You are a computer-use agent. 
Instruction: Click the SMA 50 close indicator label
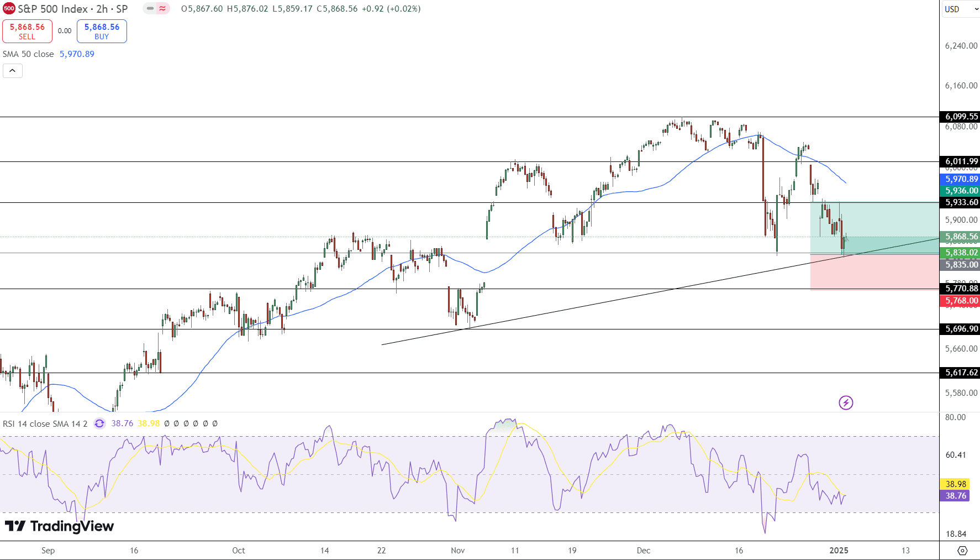28,54
